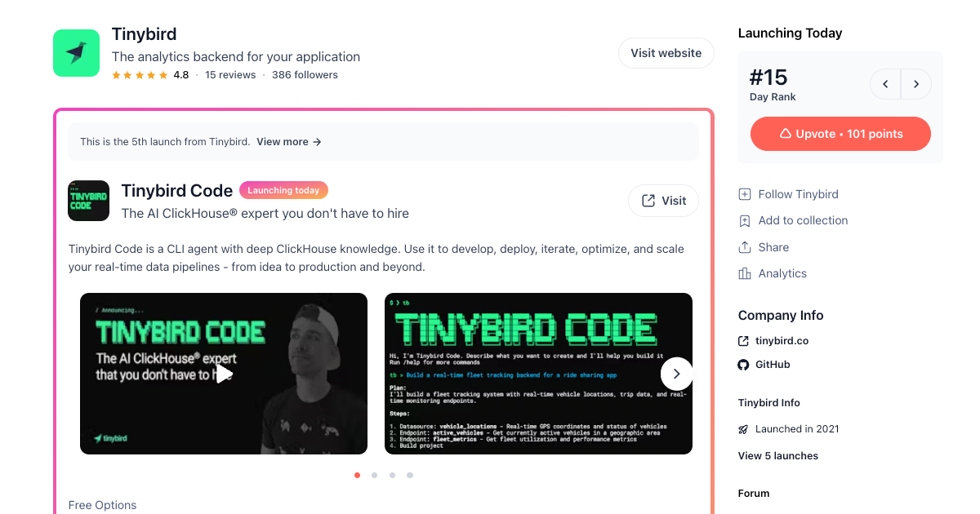
Task: Open the terminal screenshot thumbnail
Action: tap(538, 374)
